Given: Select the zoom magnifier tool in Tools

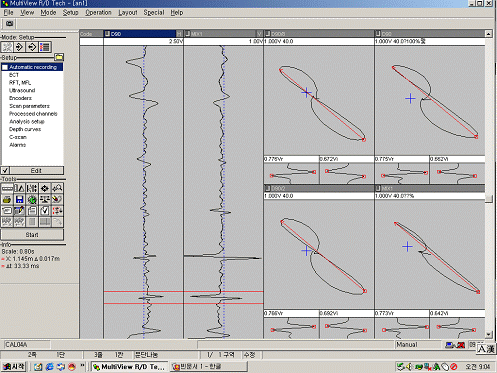Looking at the screenshot, I should [57, 188].
